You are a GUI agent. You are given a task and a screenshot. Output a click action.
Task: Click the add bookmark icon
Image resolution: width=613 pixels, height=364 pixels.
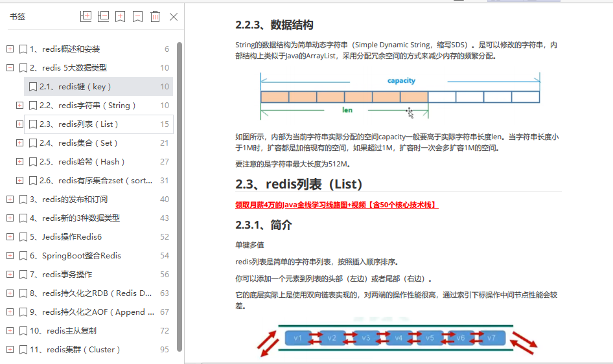point(121,16)
